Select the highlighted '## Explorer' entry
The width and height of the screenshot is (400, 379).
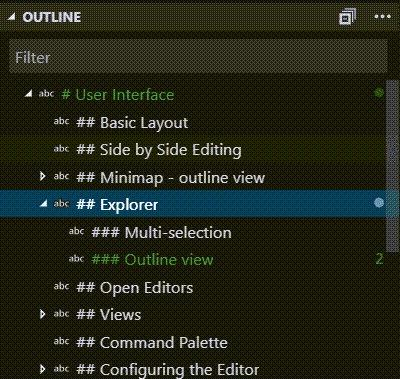coord(117,205)
